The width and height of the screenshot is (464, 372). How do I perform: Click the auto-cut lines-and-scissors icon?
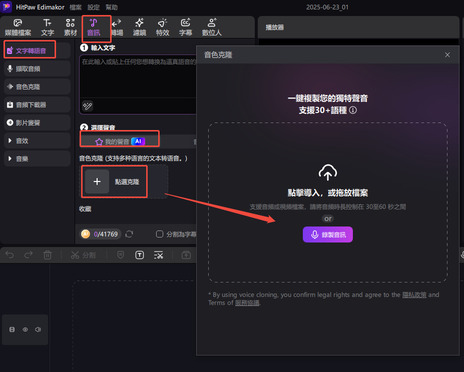tap(158, 255)
